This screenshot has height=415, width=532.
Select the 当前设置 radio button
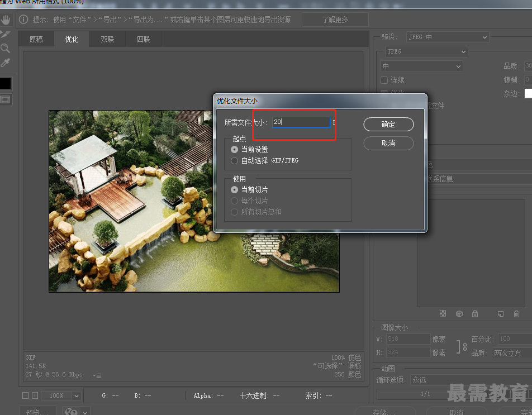tap(234, 149)
